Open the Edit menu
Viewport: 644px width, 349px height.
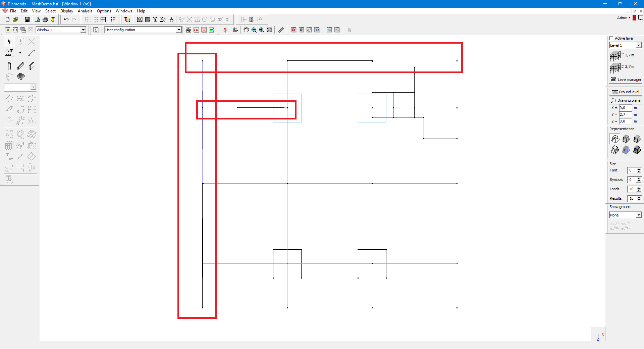pos(24,11)
